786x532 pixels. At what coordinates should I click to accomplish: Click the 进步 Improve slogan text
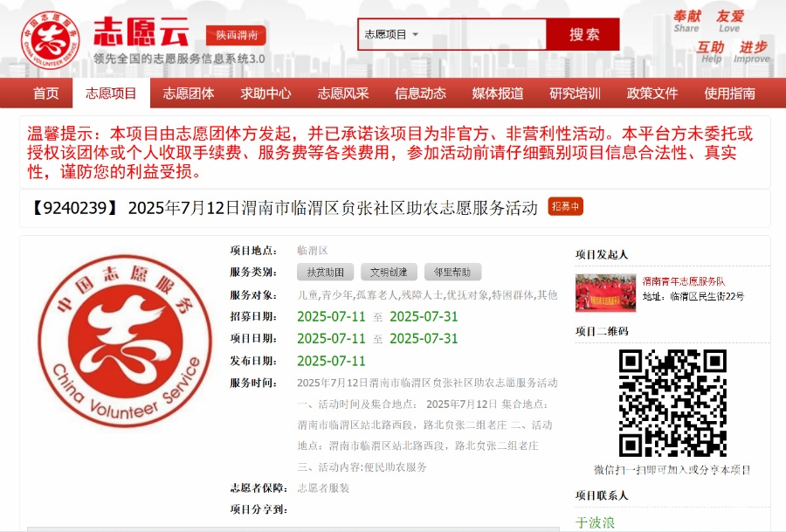752,52
